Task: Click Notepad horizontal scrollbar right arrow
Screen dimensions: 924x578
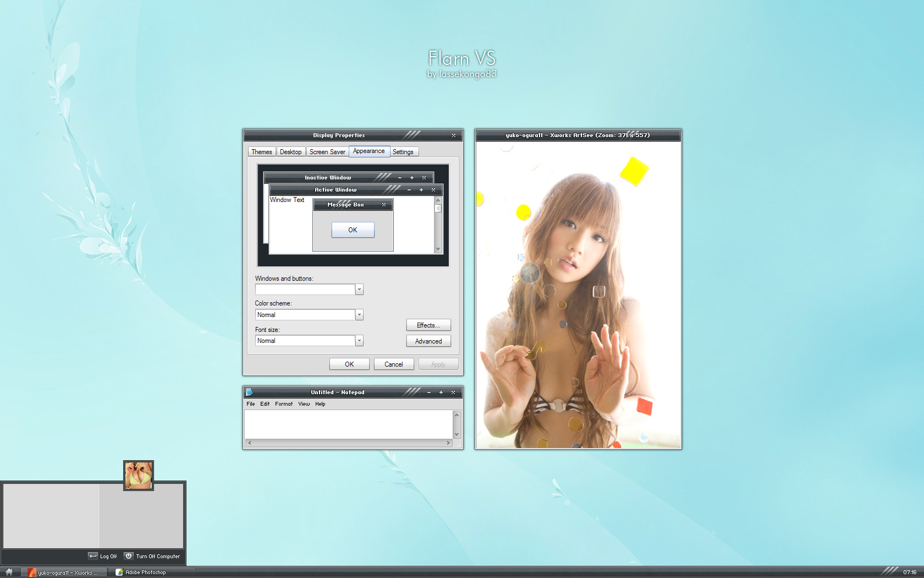Action: [x=448, y=443]
